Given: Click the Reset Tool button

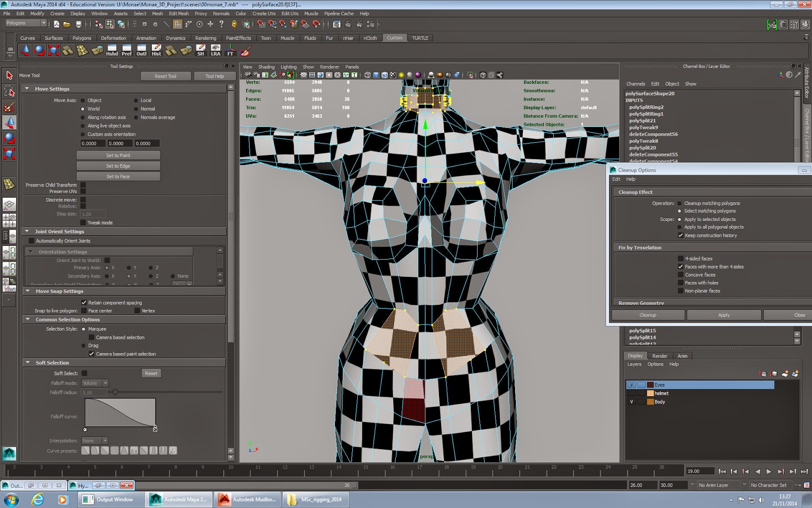Looking at the screenshot, I should tap(165, 76).
